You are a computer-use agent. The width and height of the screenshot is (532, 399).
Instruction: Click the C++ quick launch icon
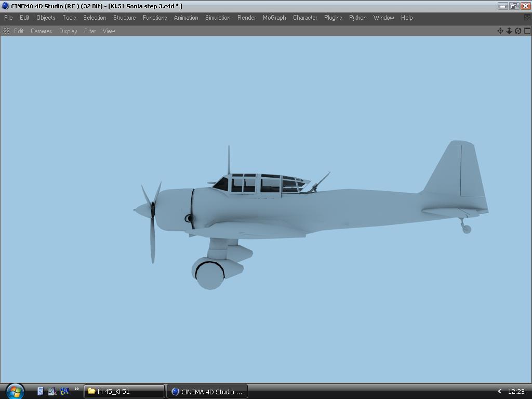click(64, 391)
